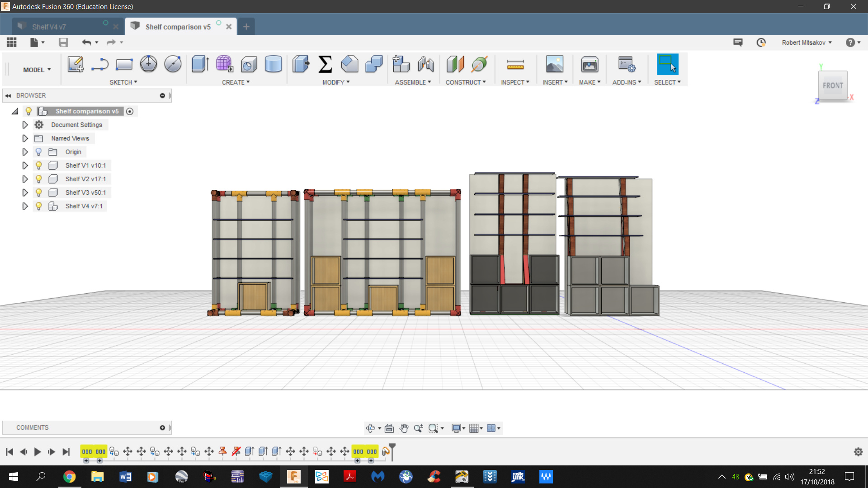Viewport: 868px width, 488px height.
Task: Toggle visibility of Shelf V2 v17:1
Action: [x=39, y=179]
